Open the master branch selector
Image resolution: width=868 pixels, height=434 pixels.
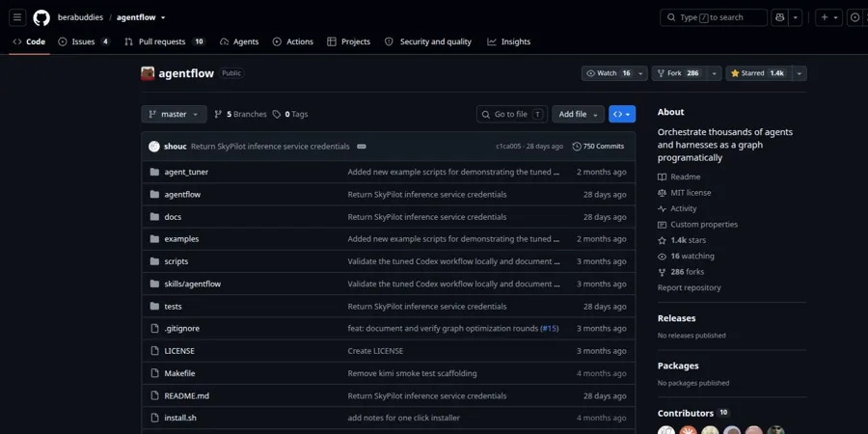[174, 114]
